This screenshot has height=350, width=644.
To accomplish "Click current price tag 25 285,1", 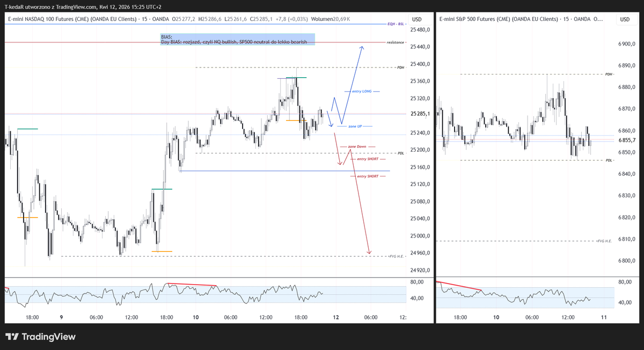I will [421, 114].
